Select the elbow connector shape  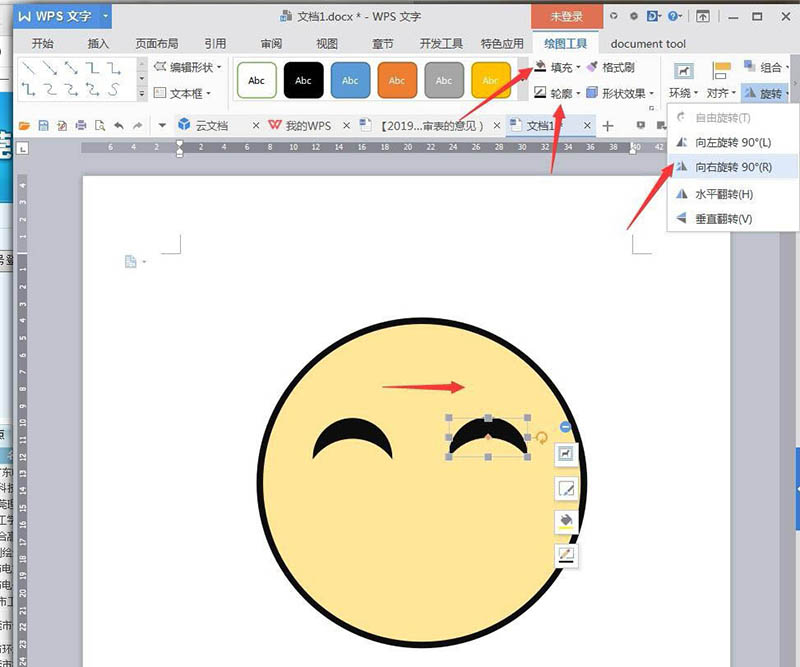coord(92,68)
